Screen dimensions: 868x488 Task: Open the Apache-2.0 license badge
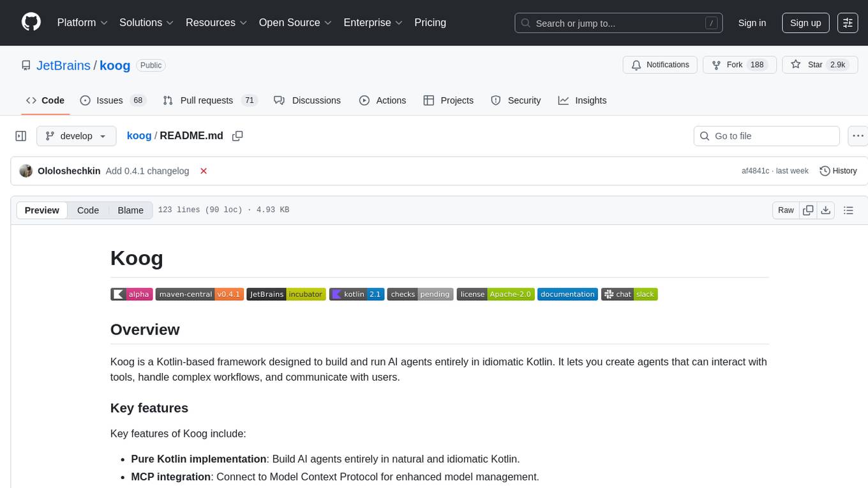[495, 294]
